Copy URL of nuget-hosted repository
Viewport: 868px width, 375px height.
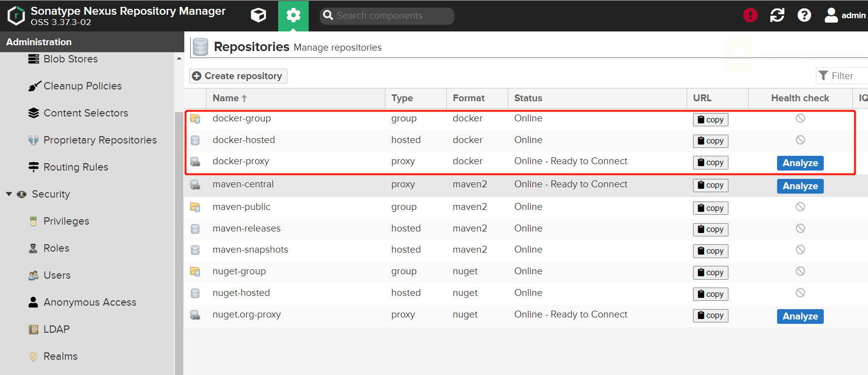click(x=711, y=294)
